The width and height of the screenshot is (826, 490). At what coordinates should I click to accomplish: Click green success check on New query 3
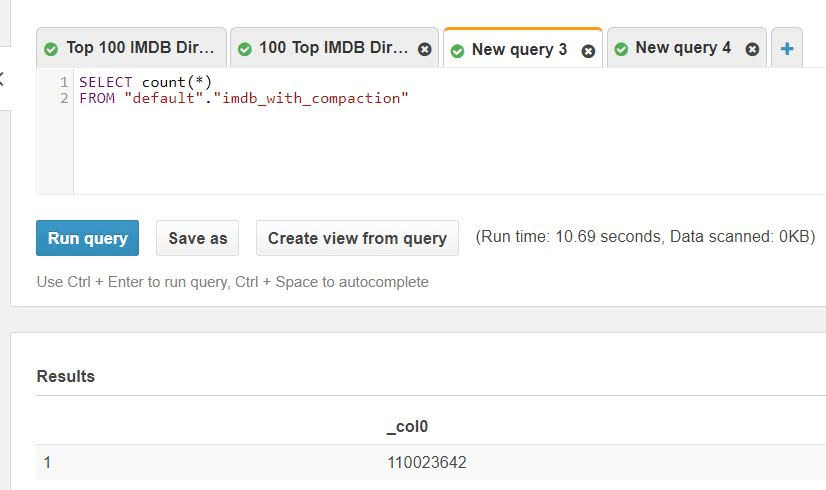pos(457,51)
